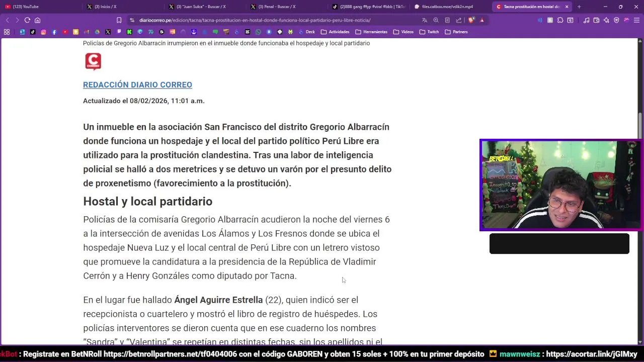The width and height of the screenshot is (644, 362).
Task: Click the zoom magnifier icon in address bar
Action: [436, 20]
